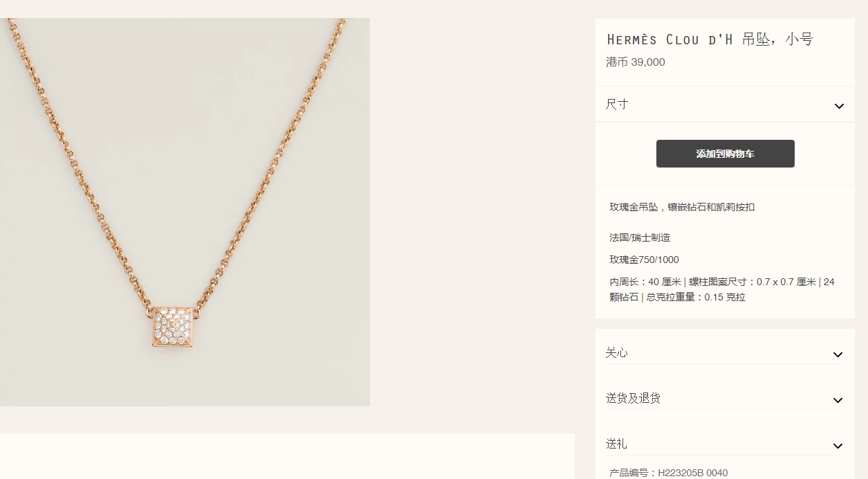Screen dimensions: 868x479
Task: Click the 法国/瑞士制造 origin text
Action: pos(640,237)
